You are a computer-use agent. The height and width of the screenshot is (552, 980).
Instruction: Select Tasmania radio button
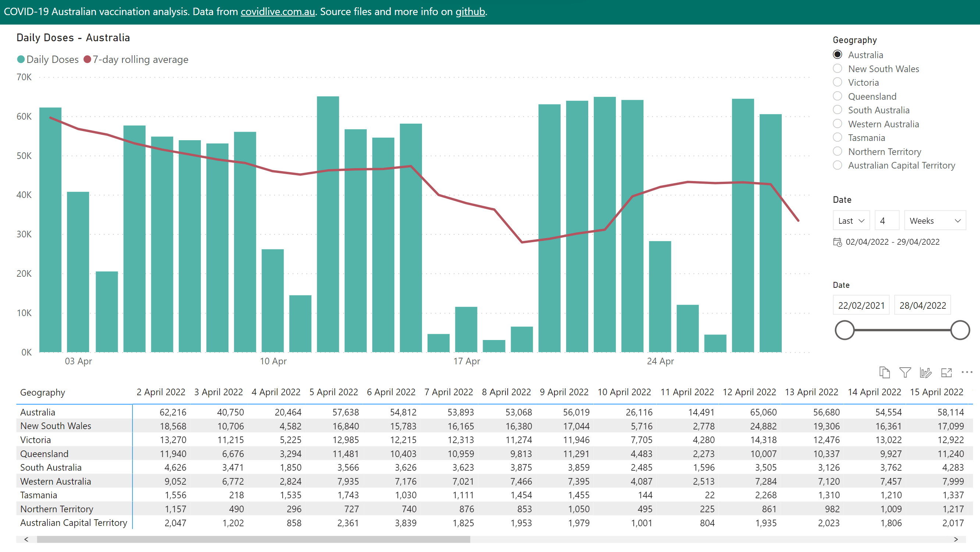pos(837,137)
